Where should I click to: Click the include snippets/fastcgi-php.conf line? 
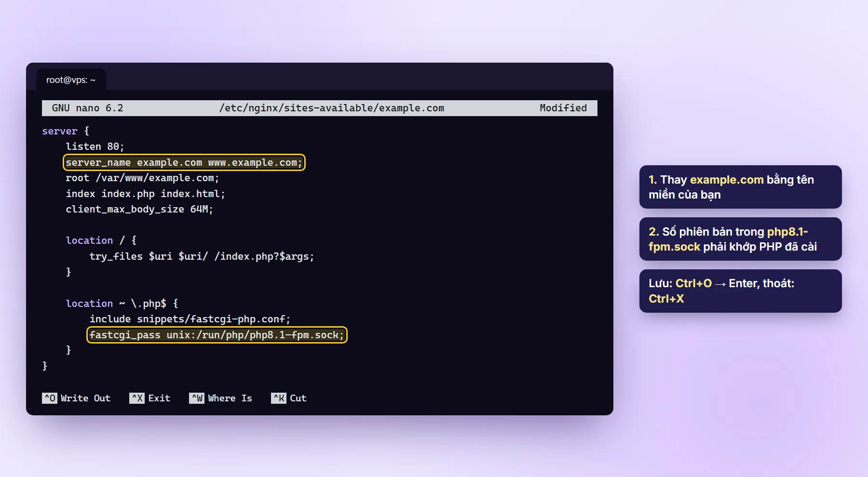(x=190, y=319)
